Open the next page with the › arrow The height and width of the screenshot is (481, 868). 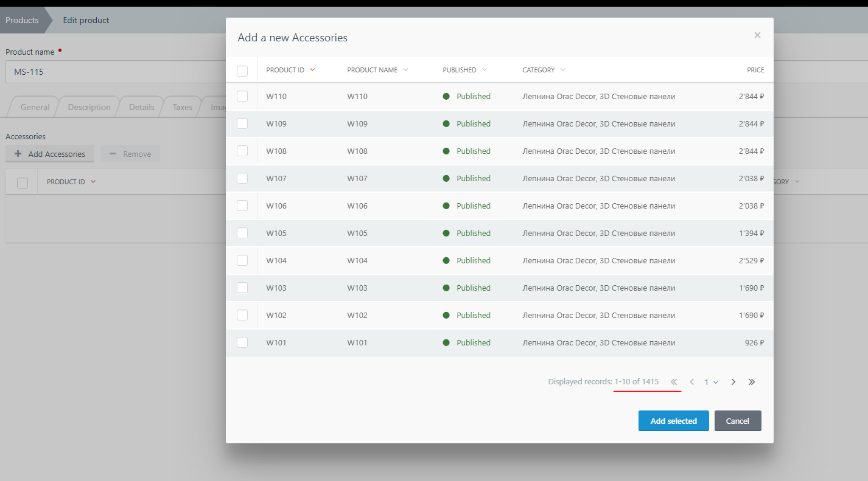(x=733, y=381)
